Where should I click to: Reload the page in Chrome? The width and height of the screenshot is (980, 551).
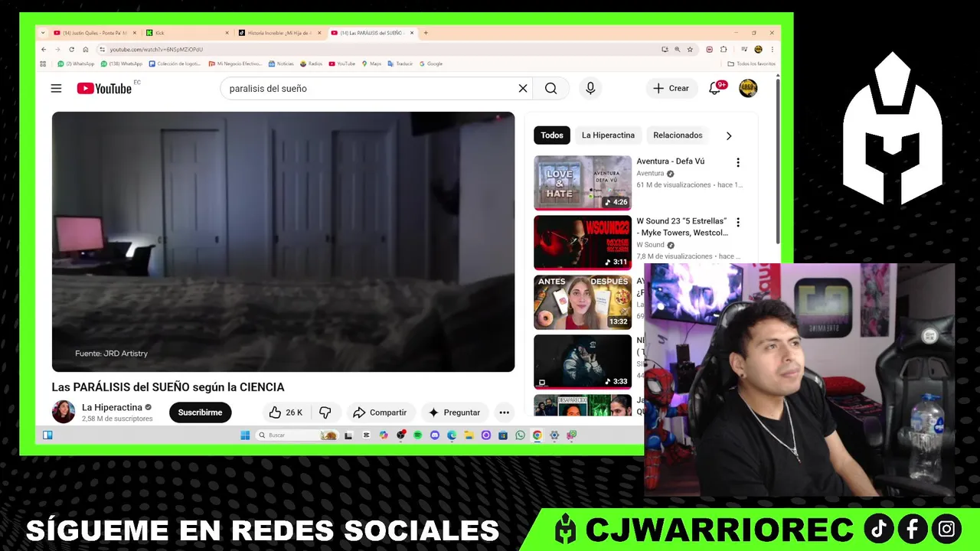(x=71, y=49)
